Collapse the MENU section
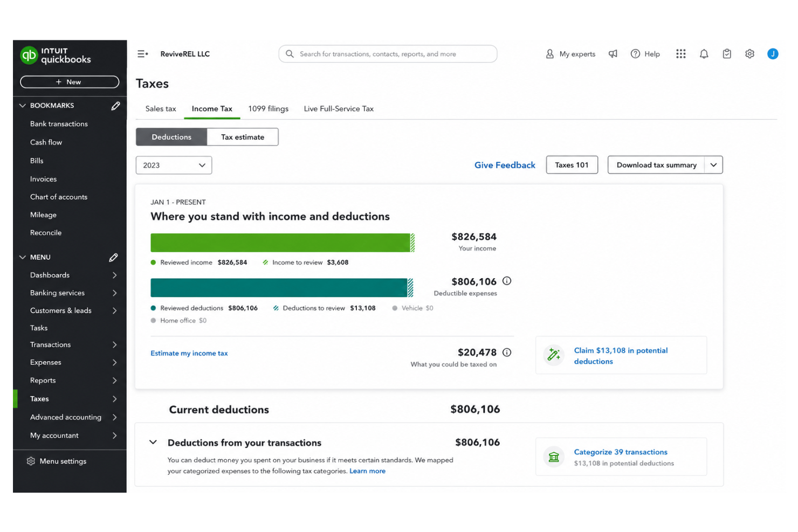 [x=23, y=258]
